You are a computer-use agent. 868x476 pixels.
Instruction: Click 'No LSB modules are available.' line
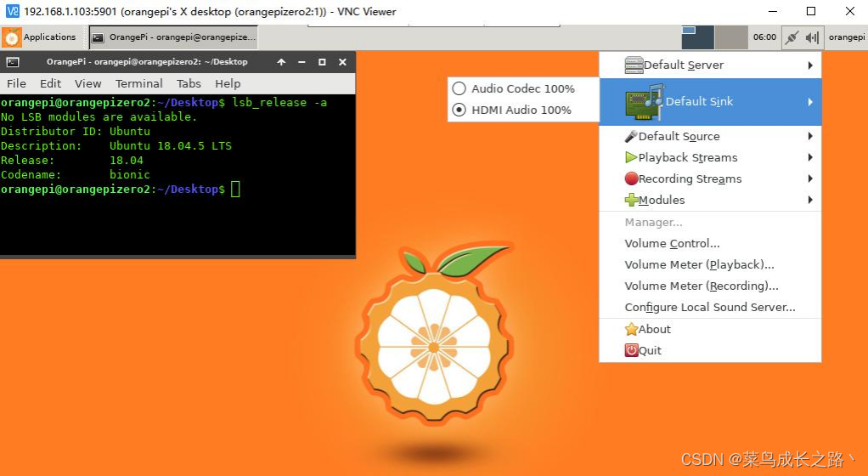coord(99,117)
